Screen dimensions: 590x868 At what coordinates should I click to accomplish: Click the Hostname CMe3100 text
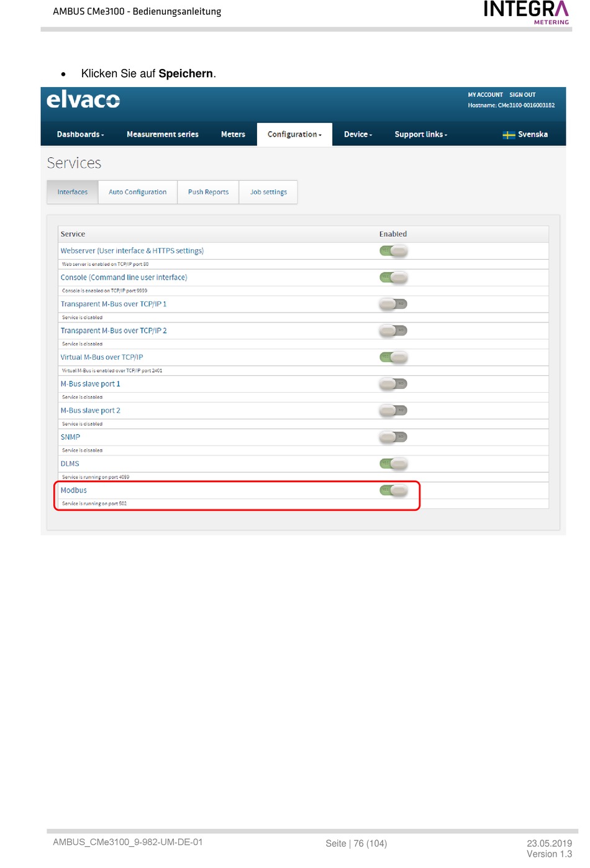click(511, 106)
